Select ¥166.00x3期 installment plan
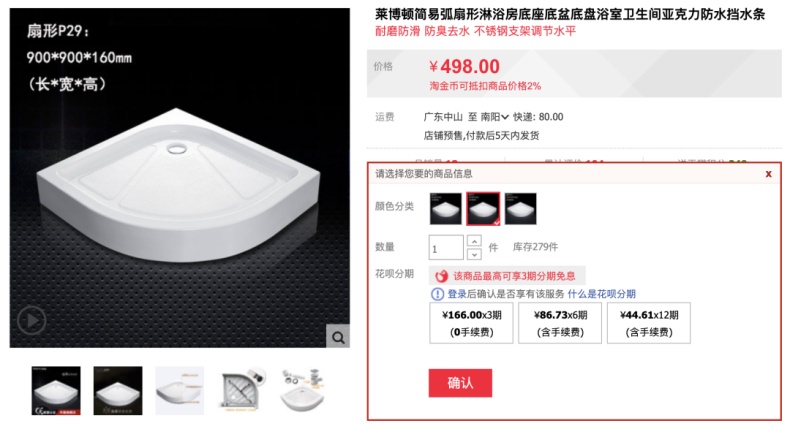790x429 pixels. 471,323
